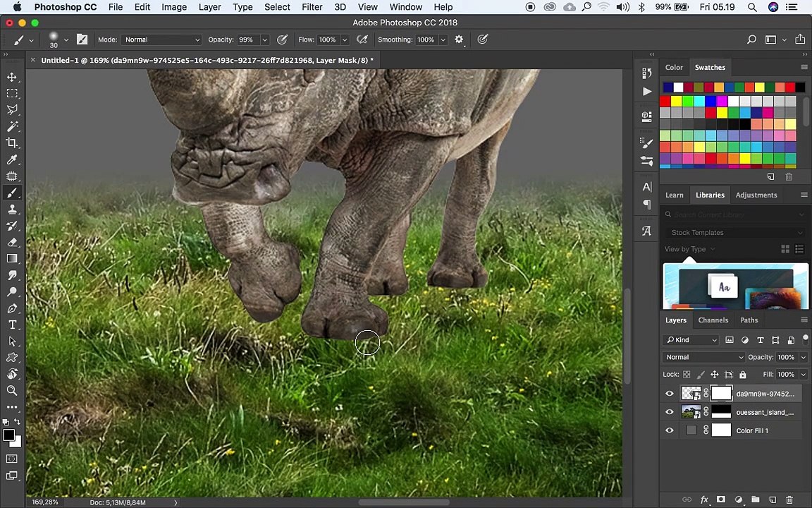Viewport: 812px width, 508px height.
Task: Select the Magic Wand tool
Action: [x=12, y=126]
